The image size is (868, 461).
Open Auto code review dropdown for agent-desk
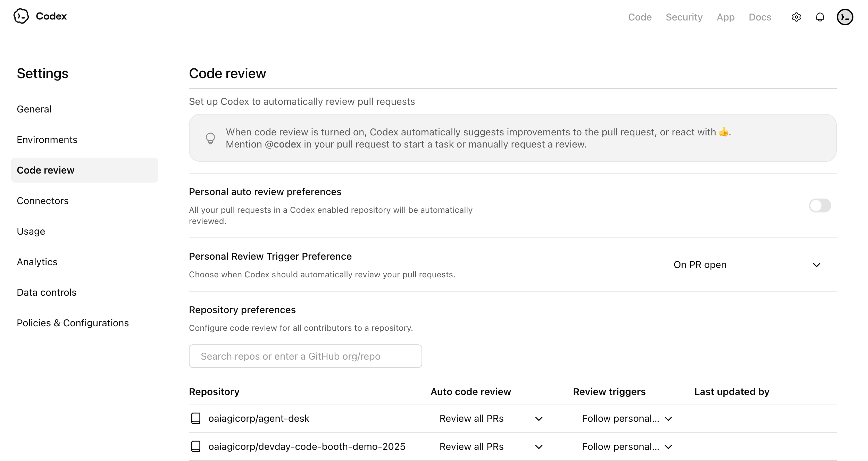click(539, 419)
